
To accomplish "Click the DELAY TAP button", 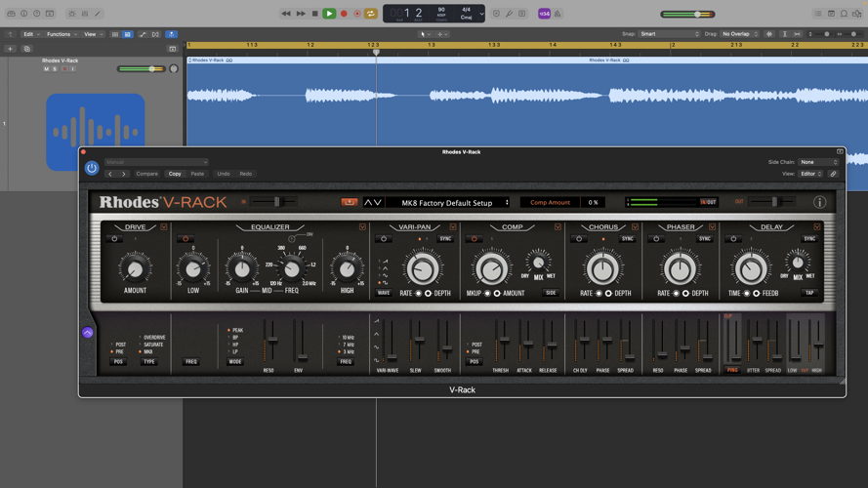I will coord(809,293).
